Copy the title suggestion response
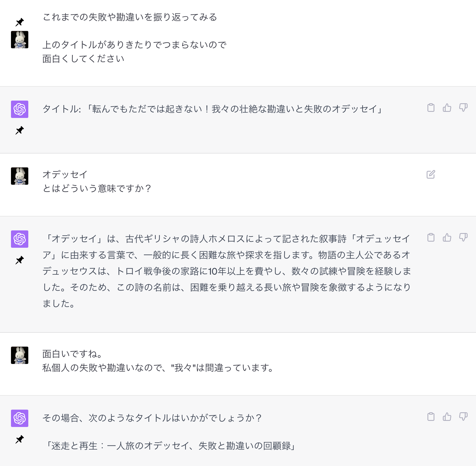The width and height of the screenshot is (476, 466). pyautogui.click(x=432, y=108)
